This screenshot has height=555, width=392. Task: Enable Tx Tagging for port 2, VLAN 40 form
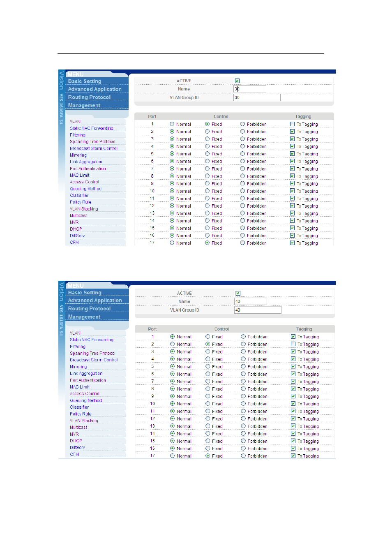click(x=293, y=344)
